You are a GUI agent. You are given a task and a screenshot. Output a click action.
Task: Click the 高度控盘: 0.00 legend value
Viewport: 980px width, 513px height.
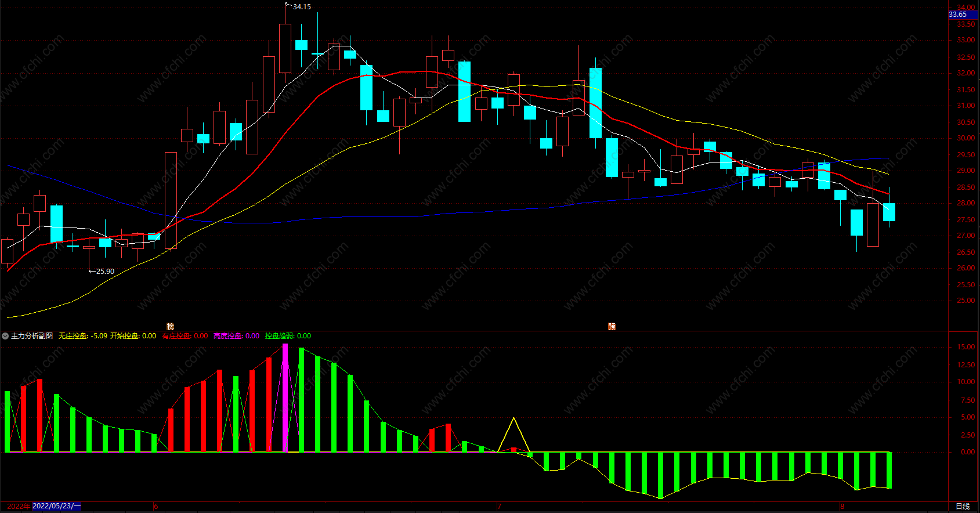click(x=237, y=336)
